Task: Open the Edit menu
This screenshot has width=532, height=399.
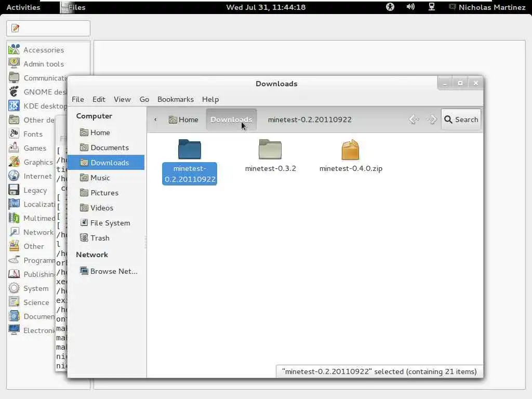Action: 99,99
